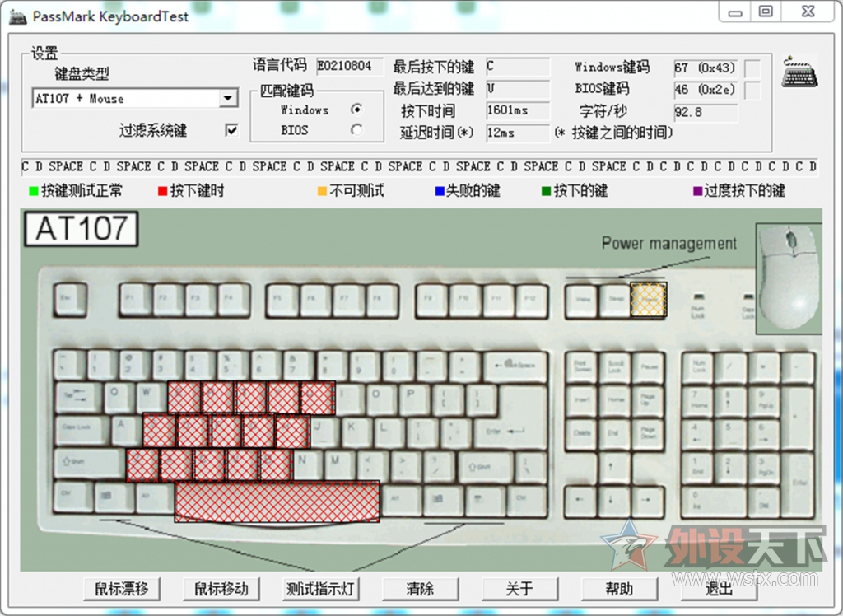Click the Tab key on keyboard image
Screen dimensions: 843x616
[x=77, y=398]
